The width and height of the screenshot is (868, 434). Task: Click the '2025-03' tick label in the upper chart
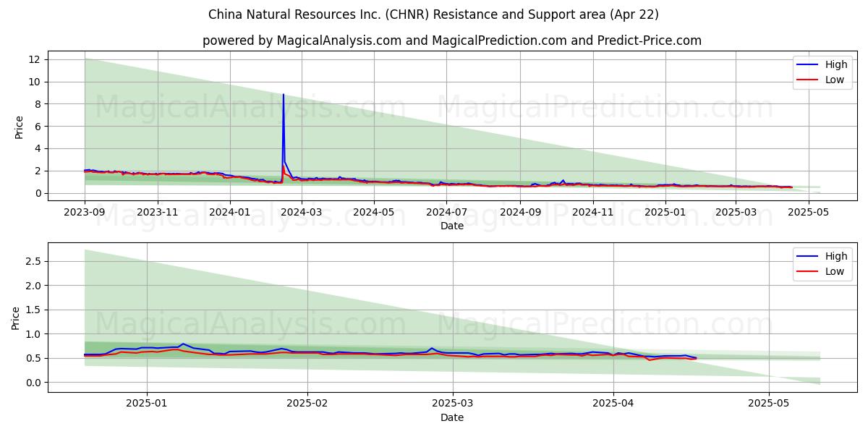[x=736, y=213]
